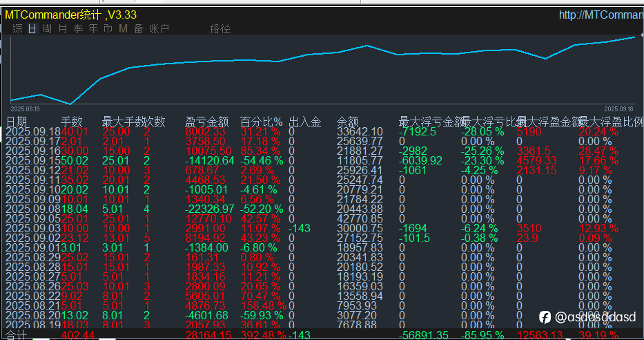
Task: Open the http://MTCommander link
Action: coord(601,15)
